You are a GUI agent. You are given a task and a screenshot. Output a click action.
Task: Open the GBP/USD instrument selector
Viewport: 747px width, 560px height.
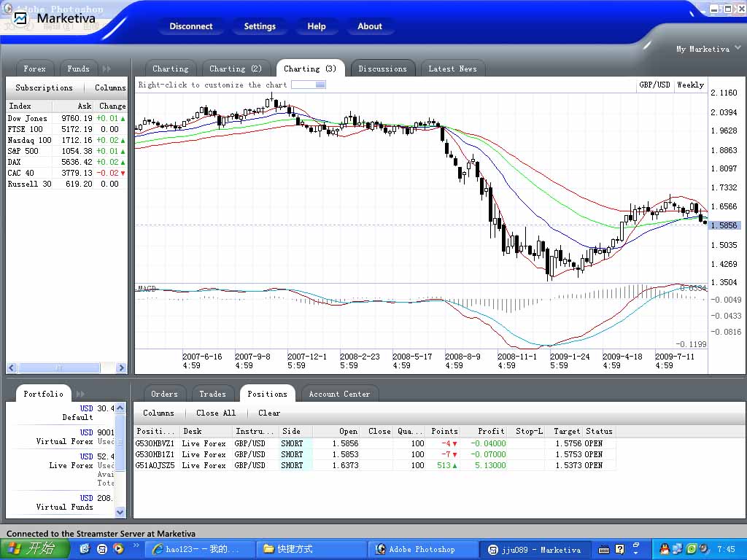654,85
